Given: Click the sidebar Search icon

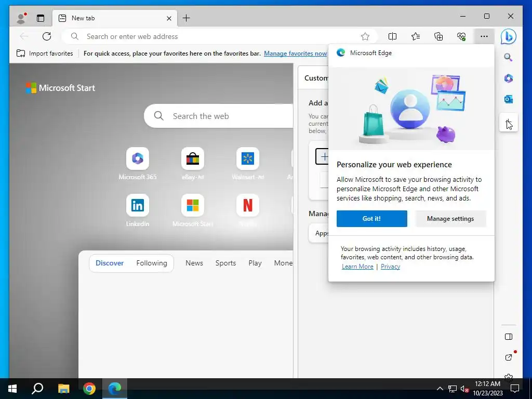Looking at the screenshot, I should [508, 57].
